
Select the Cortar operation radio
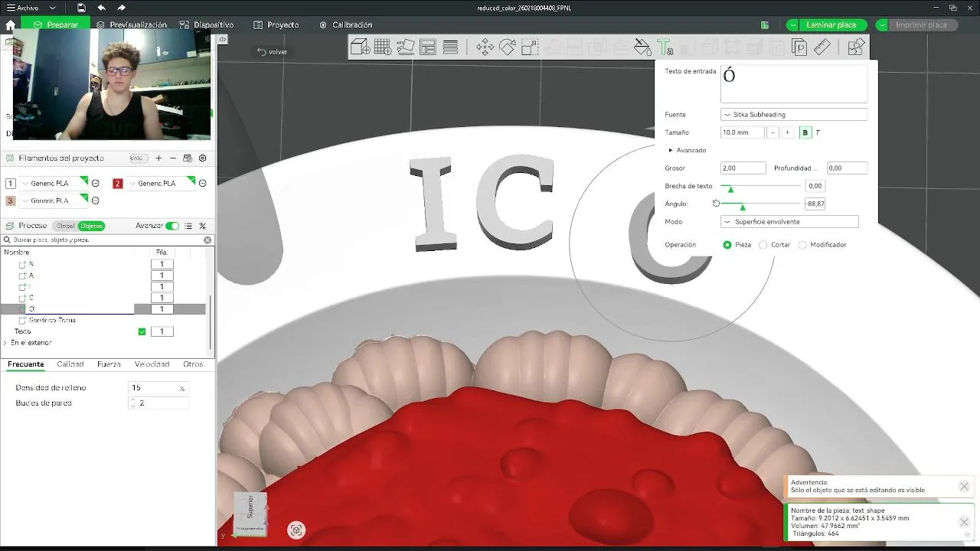point(763,245)
